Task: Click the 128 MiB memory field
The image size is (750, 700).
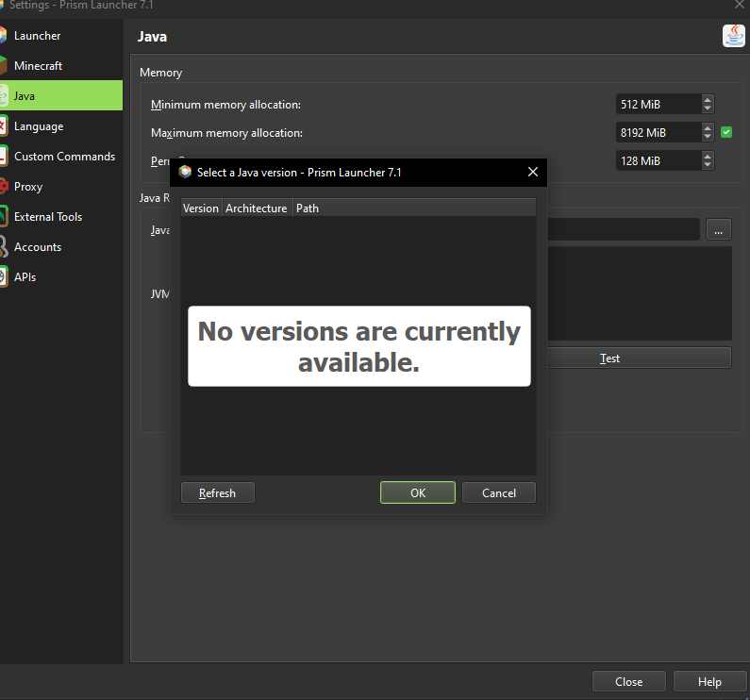Action: 659,160
